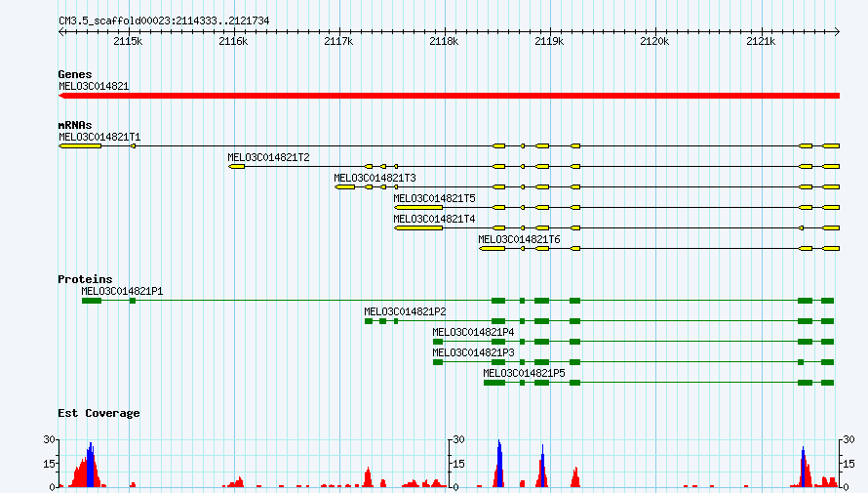Screen dimensions: 868x493
Task: Click the last exon of MELO3C014821T6
Action: pos(831,249)
